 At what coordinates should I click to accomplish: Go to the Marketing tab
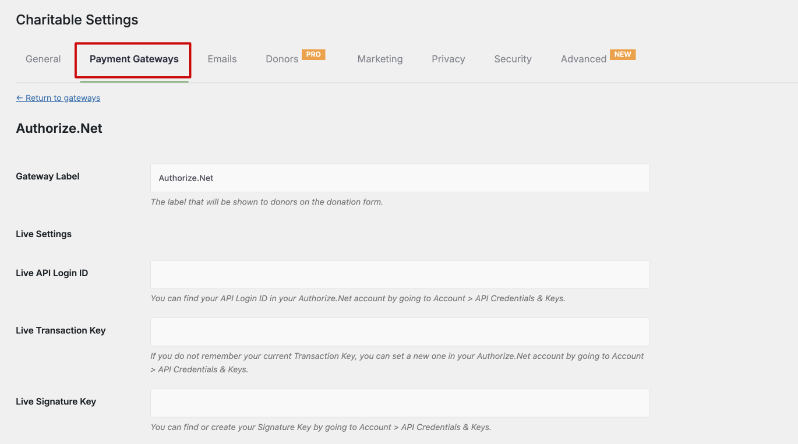380,59
